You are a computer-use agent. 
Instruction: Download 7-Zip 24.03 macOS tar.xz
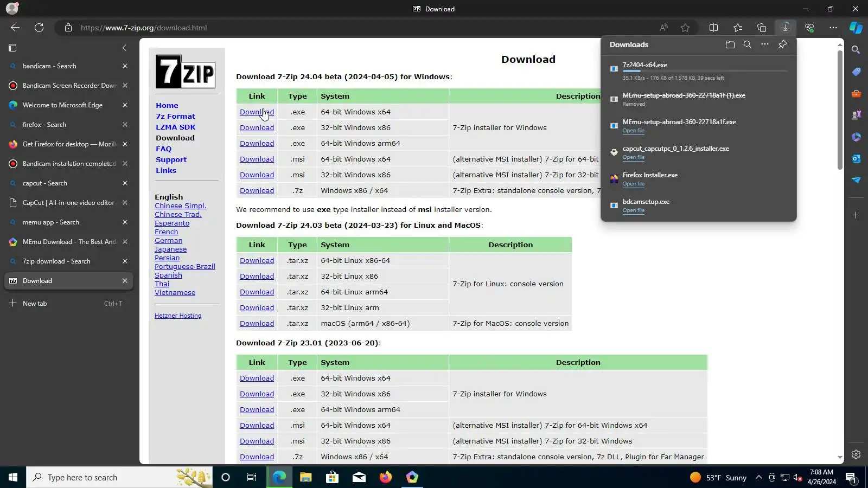click(x=257, y=324)
